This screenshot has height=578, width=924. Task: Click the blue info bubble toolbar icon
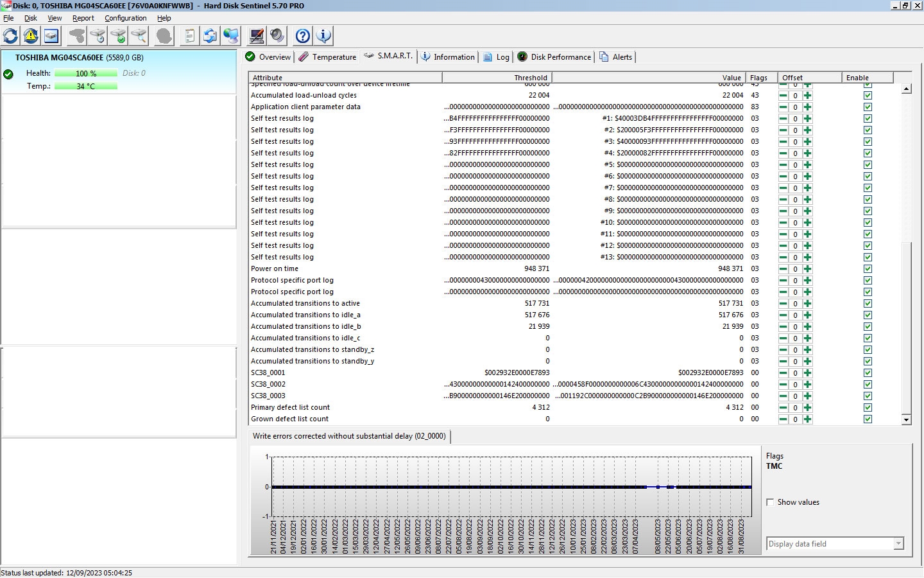(323, 36)
